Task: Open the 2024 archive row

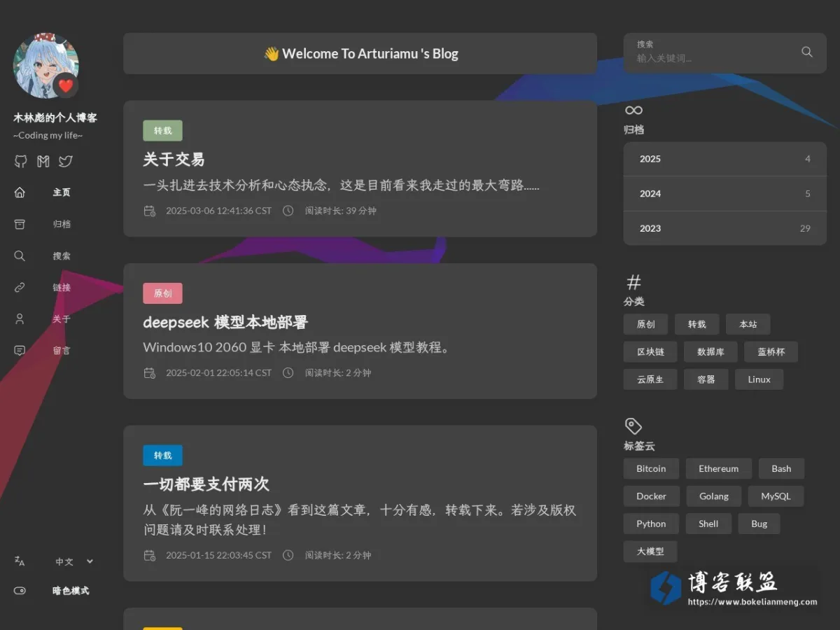Action: coord(724,194)
